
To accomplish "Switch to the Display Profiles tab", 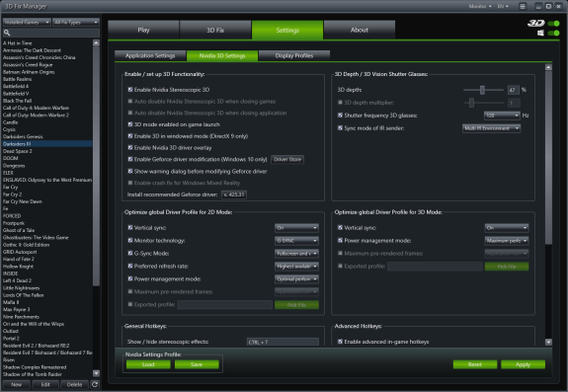I will click(x=293, y=55).
